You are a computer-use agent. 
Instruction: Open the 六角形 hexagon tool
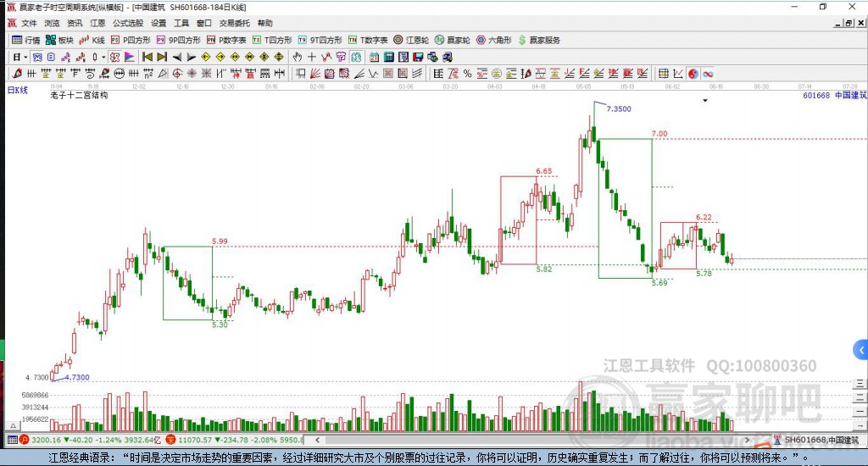click(x=494, y=40)
